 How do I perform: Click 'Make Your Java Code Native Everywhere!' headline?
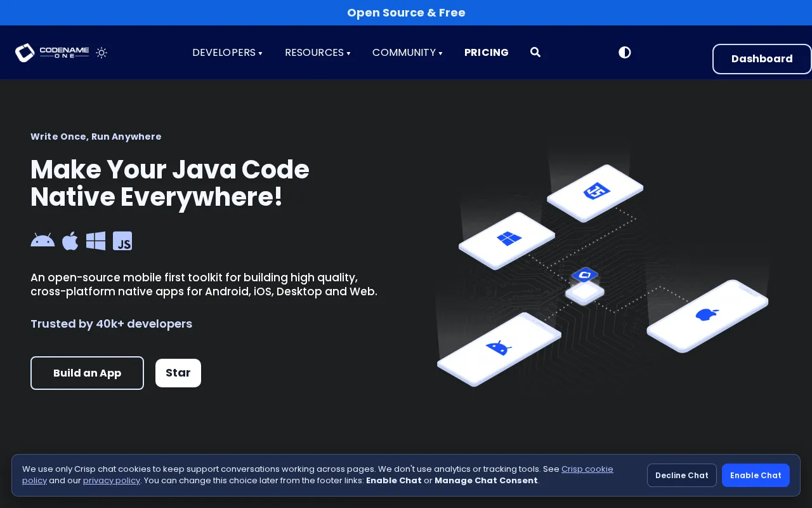coord(170,184)
